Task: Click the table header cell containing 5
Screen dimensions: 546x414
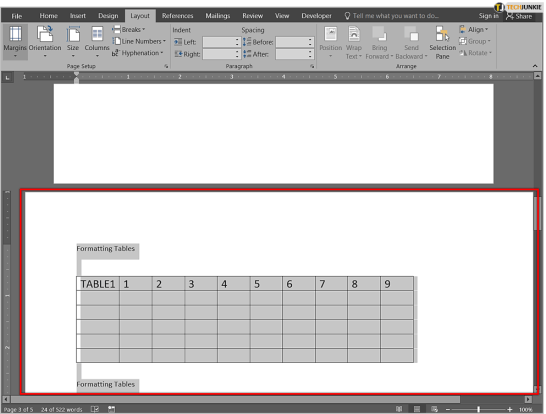Action: tap(266, 284)
